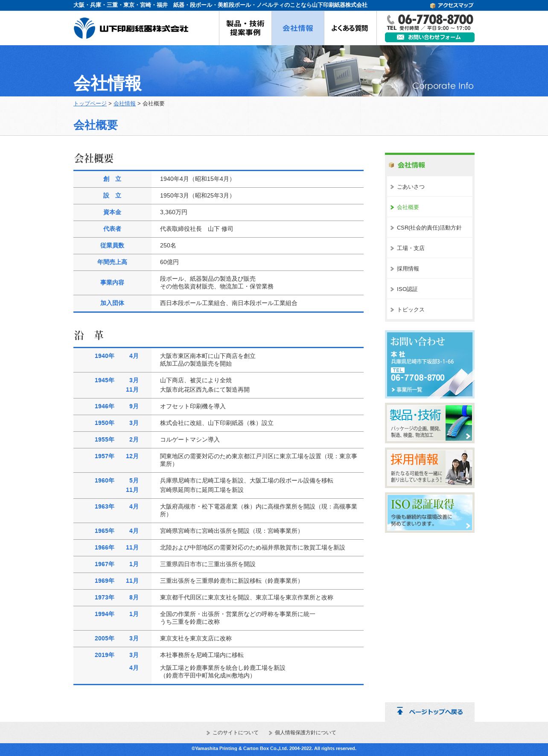Viewport: 548px width, 756px height.
Task: Open the 採用情報 banner image
Action: pyautogui.click(x=429, y=468)
